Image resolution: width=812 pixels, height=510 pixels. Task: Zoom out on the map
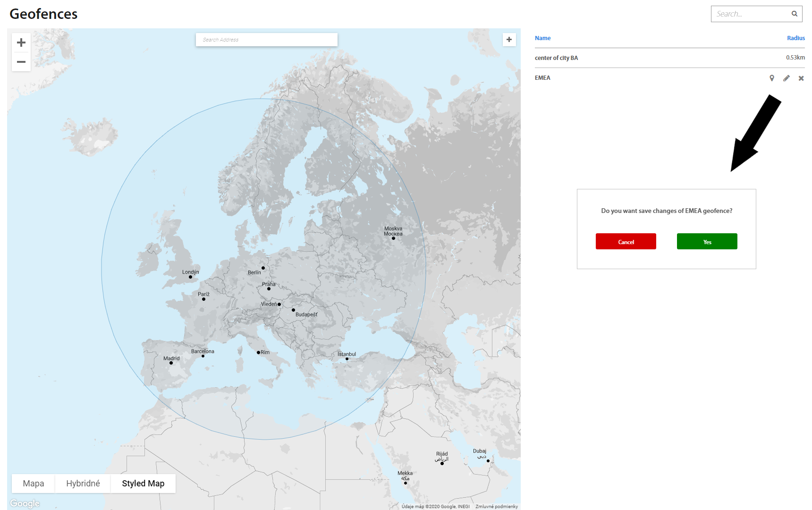[21, 62]
